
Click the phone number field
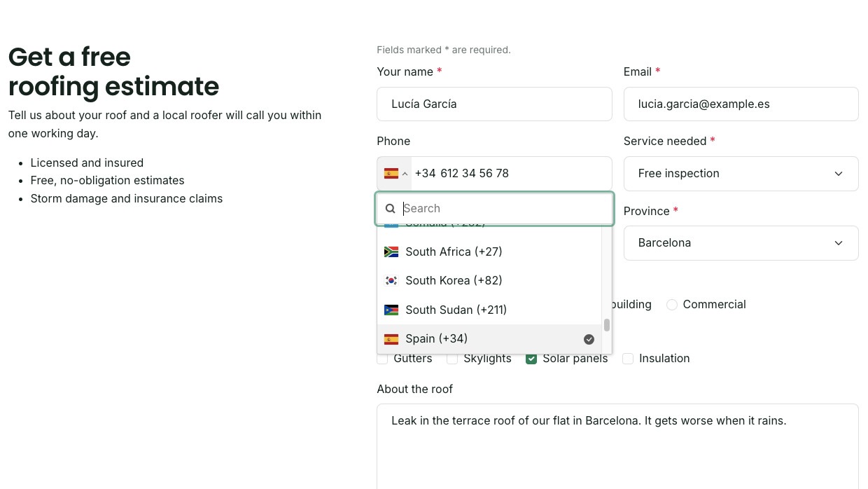click(511, 174)
